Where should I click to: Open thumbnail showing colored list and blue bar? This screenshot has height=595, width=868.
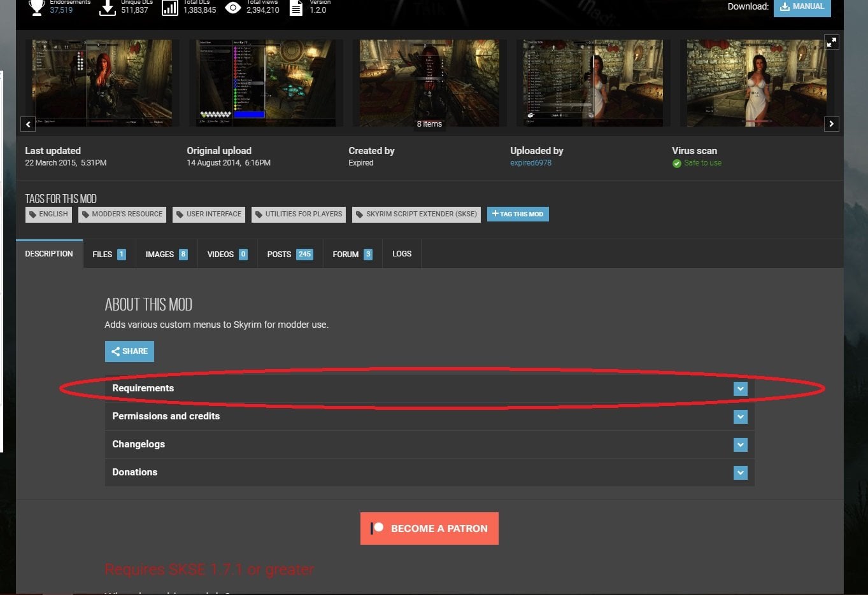(x=266, y=83)
